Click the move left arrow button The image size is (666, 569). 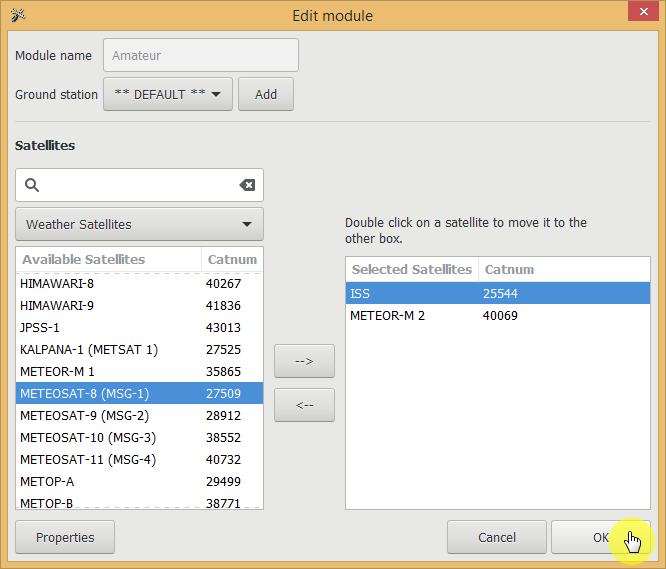point(304,405)
